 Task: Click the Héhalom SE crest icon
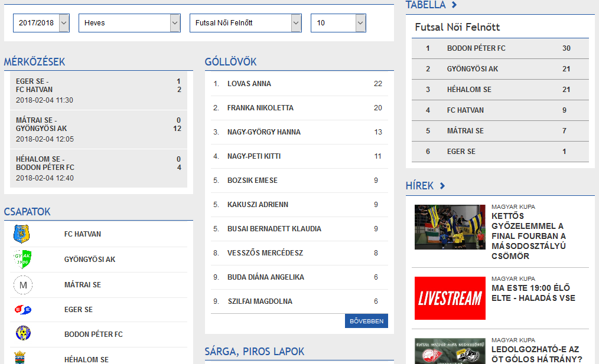point(19,358)
